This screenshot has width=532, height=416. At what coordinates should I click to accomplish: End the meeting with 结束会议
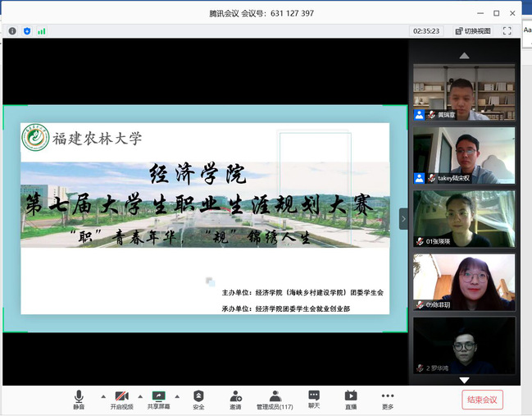pos(482,400)
